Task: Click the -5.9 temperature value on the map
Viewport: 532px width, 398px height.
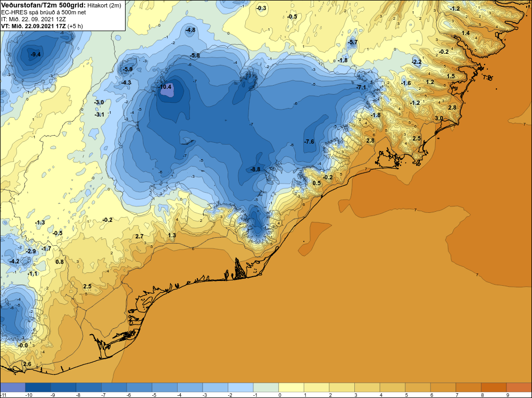Action: [x=128, y=69]
